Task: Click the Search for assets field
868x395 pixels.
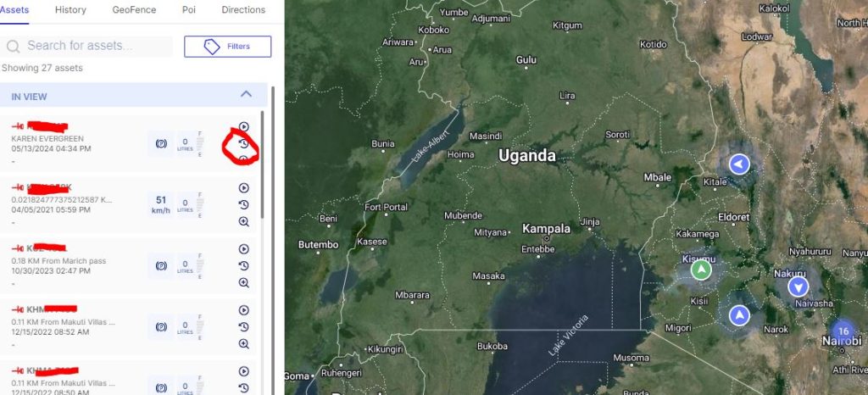Action: (x=87, y=46)
